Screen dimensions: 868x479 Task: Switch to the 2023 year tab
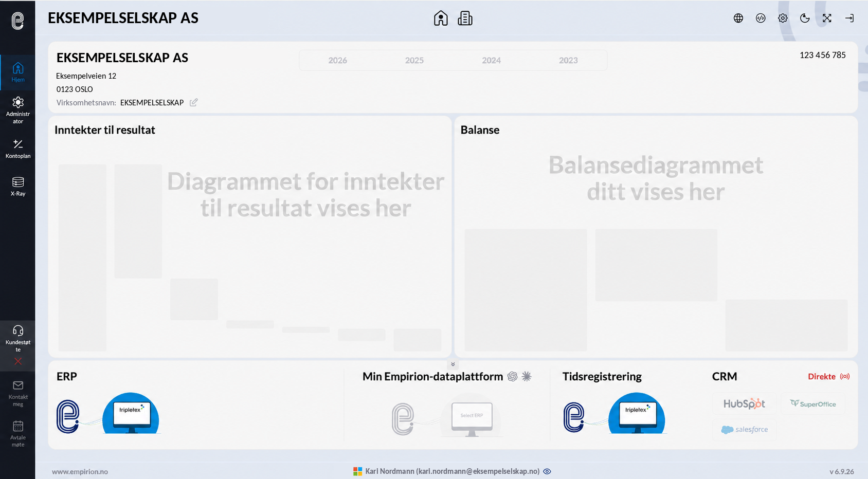[568, 60]
